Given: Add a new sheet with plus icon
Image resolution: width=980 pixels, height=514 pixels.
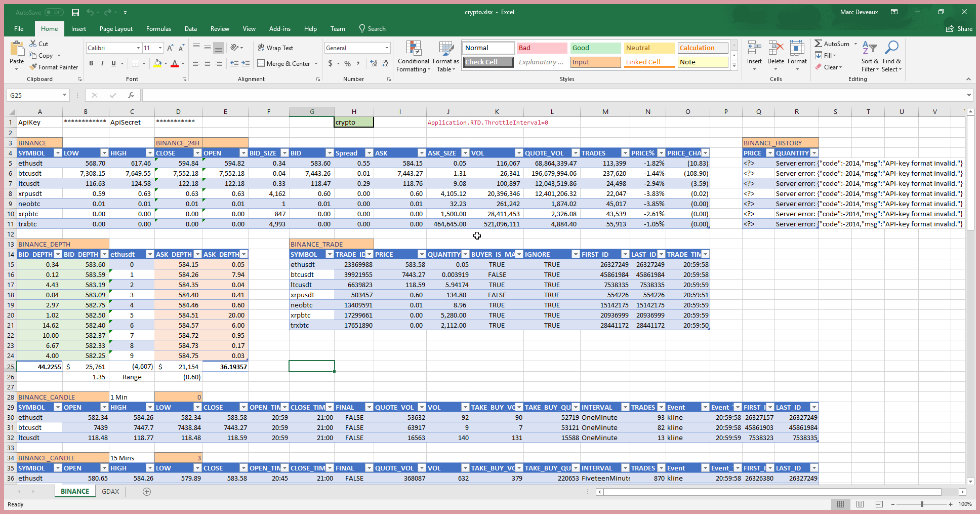Looking at the screenshot, I should pyautogui.click(x=147, y=491).
